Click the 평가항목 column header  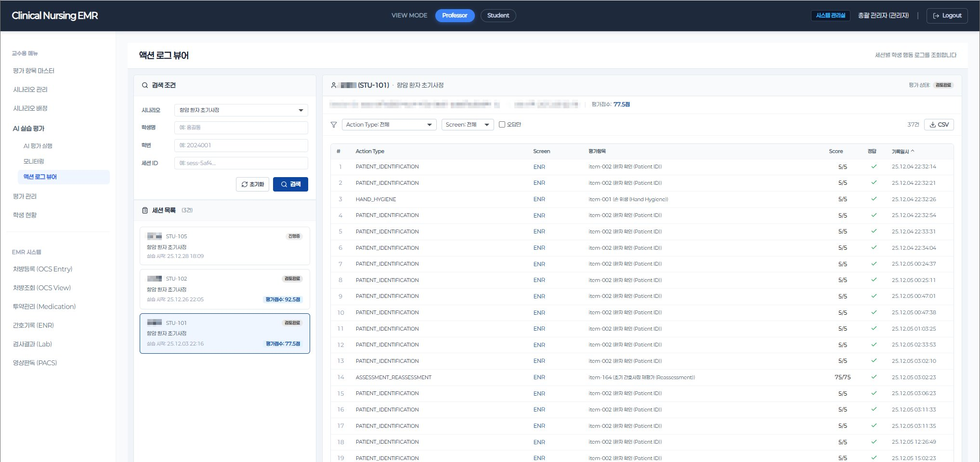597,151
